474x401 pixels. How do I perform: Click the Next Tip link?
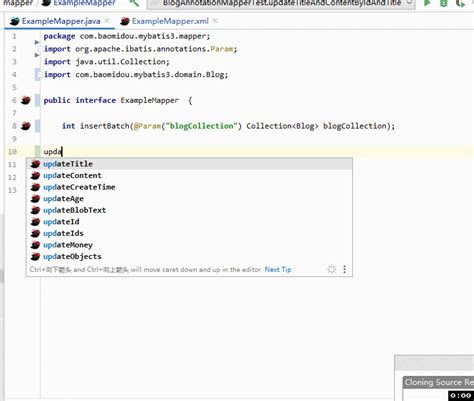(x=278, y=269)
